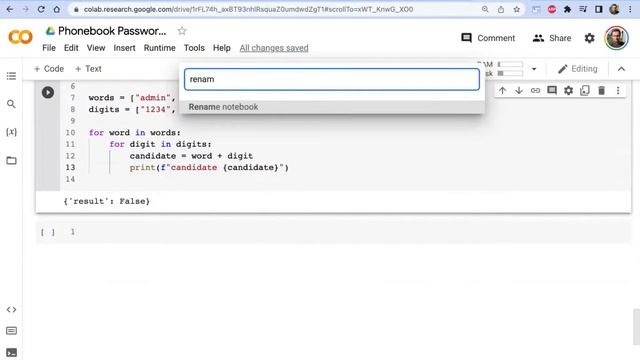The height and width of the screenshot is (360, 640).
Task: Open the Files folder sidebar icon
Action: pos(11,160)
